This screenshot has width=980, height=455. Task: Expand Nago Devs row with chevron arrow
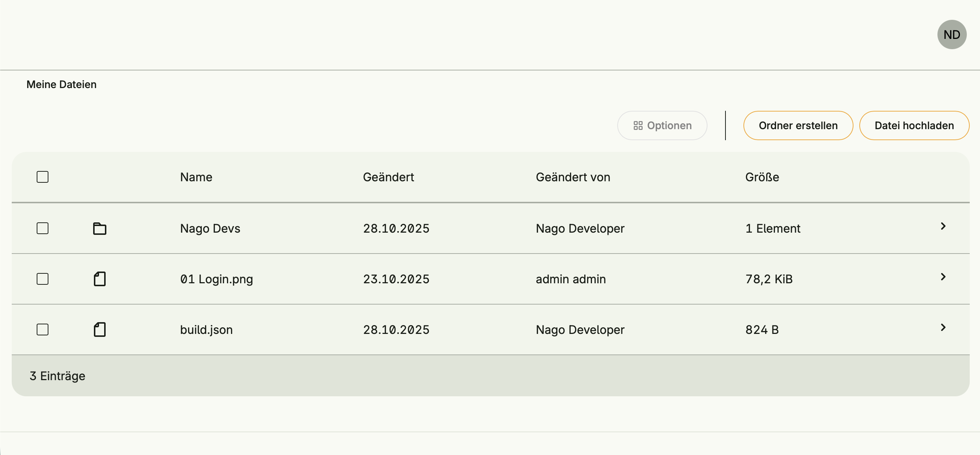[x=943, y=226]
